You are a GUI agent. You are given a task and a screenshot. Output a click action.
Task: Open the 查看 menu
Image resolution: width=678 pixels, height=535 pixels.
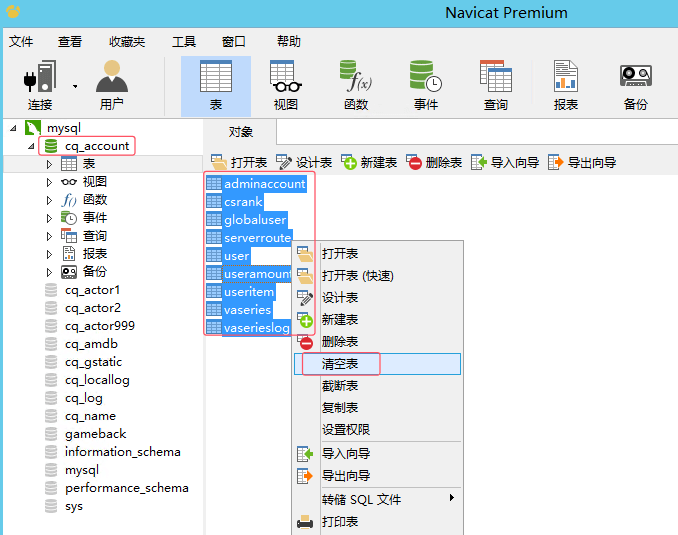[x=70, y=42]
